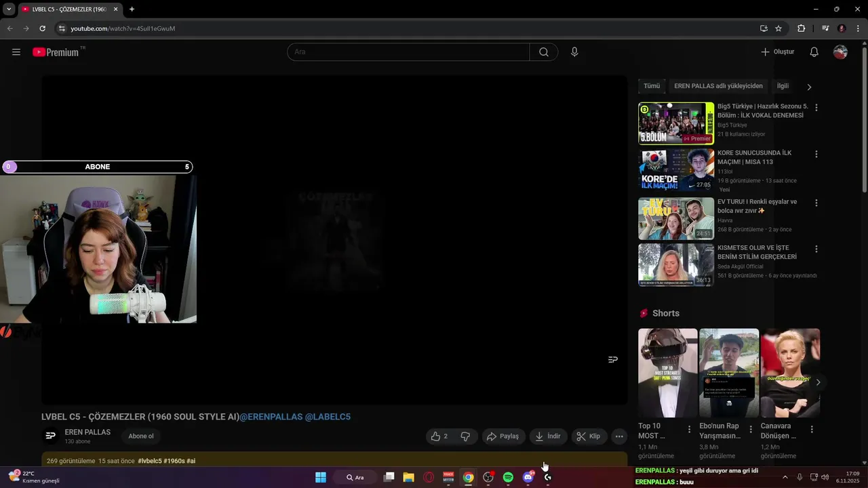Screen dimensions: 868x488
Task: Click @LABELC5 mention in video title
Action: [x=328, y=417]
